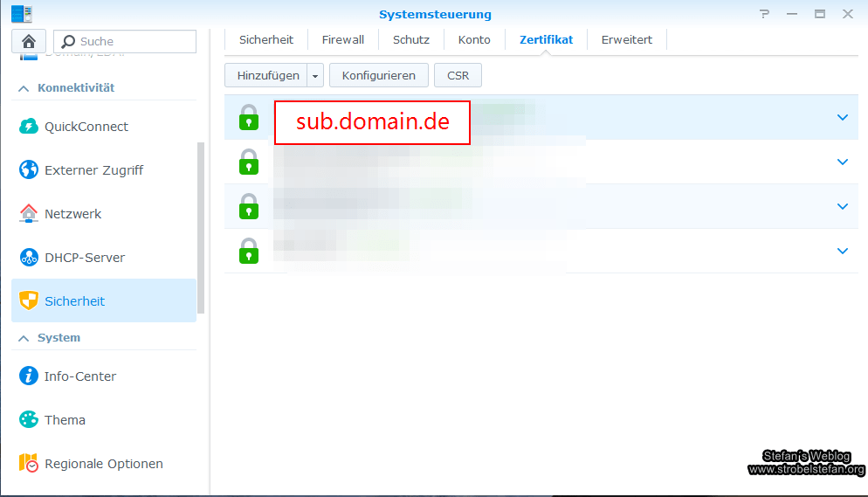
Task: Select Externer Zugriff globe icon
Action: pyautogui.click(x=28, y=170)
